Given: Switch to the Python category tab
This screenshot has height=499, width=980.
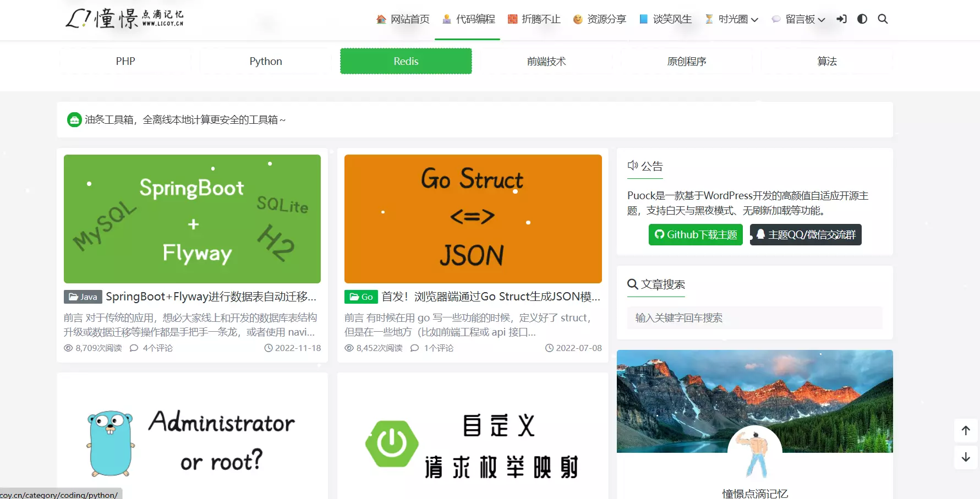Looking at the screenshot, I should coord(266,61).
